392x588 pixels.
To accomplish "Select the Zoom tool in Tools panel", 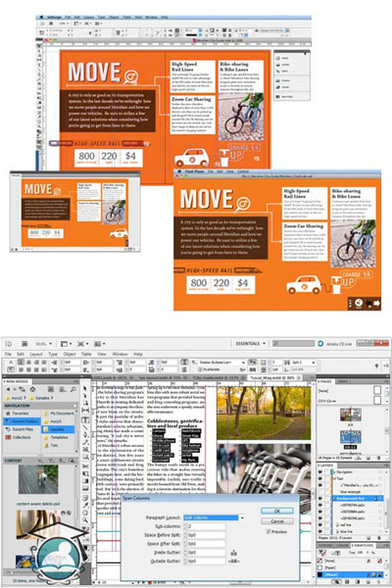I will [x=85, y=520].
